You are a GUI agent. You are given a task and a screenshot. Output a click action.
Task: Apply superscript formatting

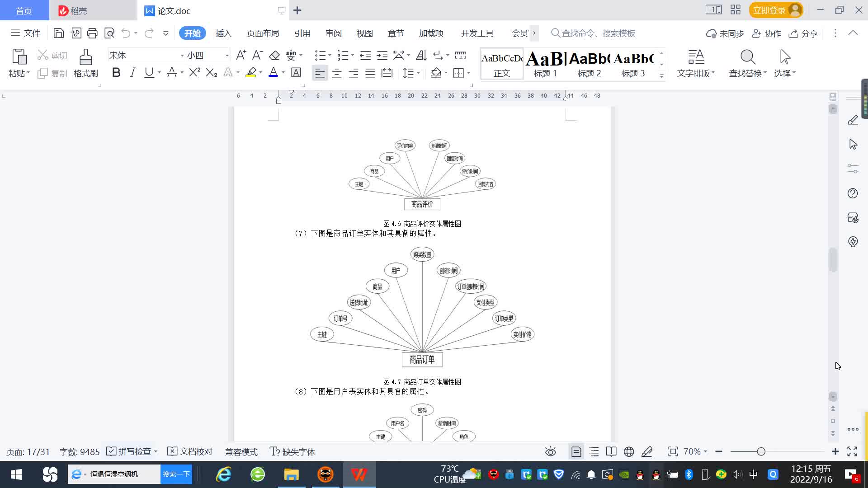[195, 72]
